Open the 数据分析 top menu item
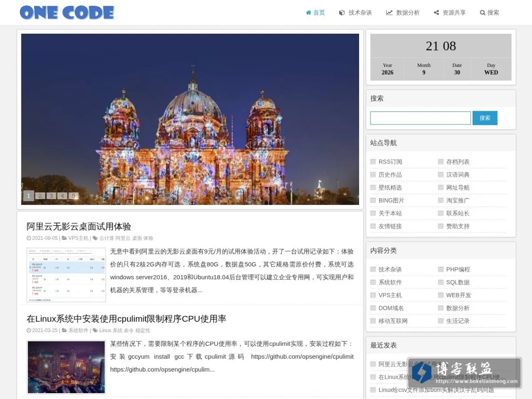The height and width of the screenshot is (399, 532). (403, 13)
